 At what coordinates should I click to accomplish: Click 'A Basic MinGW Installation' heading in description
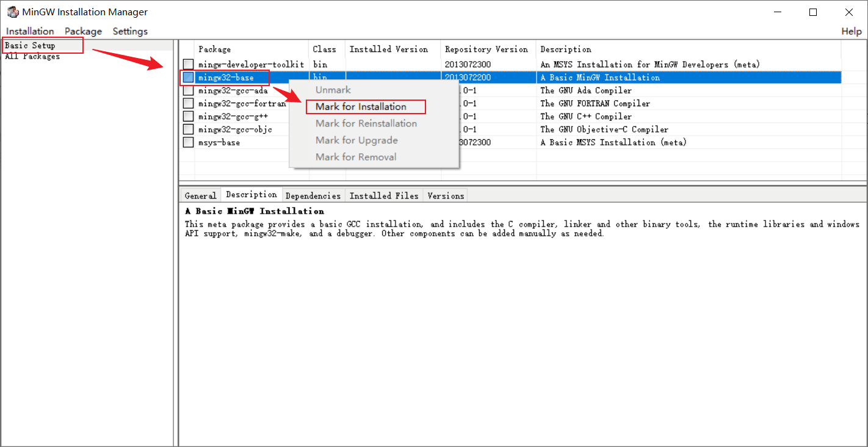pos(255,211)
